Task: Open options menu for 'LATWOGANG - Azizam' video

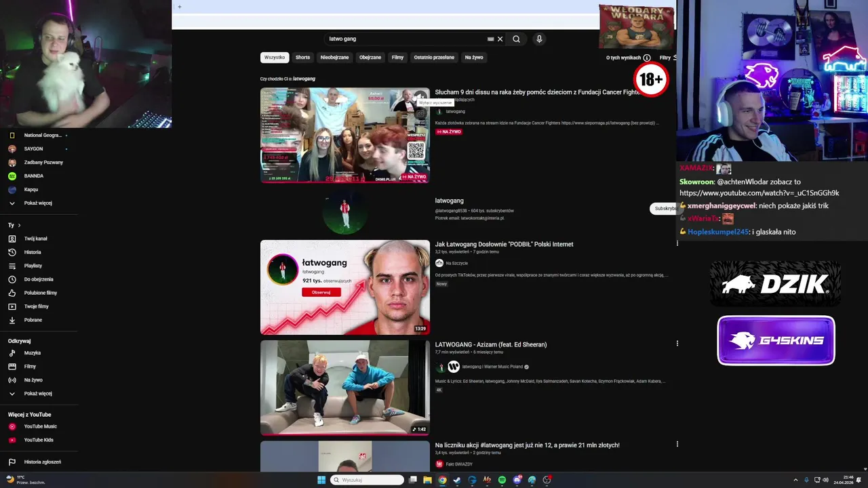Action: (x=677, y=344)
